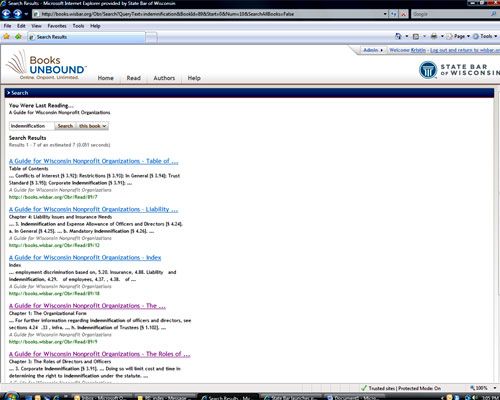Click the Home icon in command bar

tap(398, 36)
